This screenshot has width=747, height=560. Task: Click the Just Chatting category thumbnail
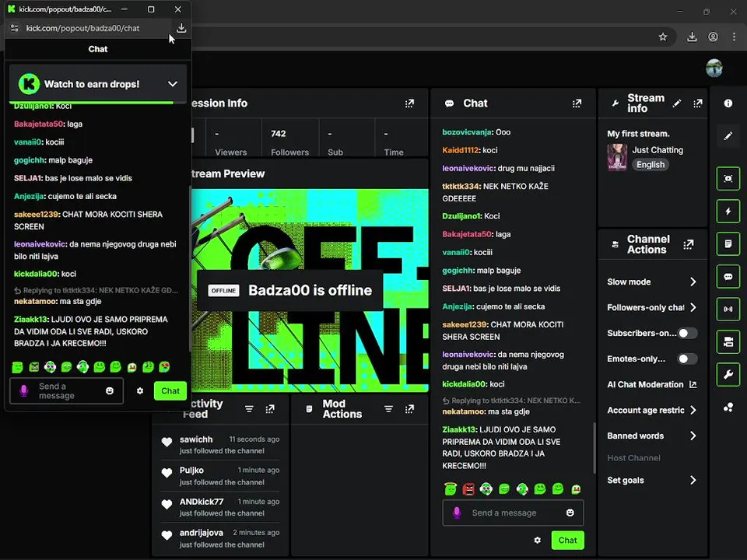click(x=617, y=157)
